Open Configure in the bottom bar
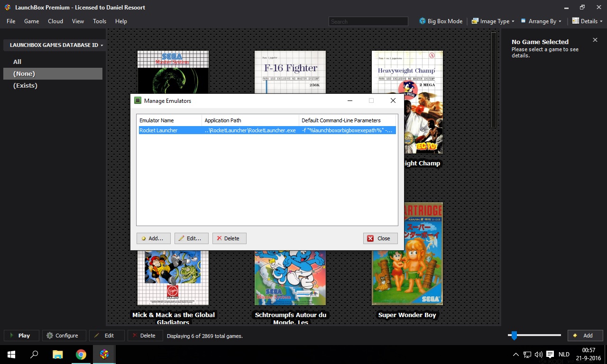Image resolution: width=607 pixels, height=364 pixels. click(64, 336)
